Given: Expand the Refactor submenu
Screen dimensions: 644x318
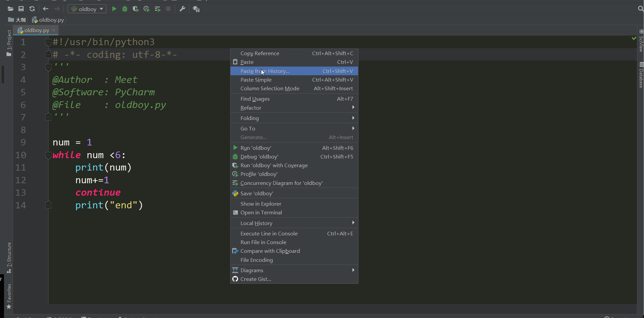Looking at the screenshot, I should (x=294, y=108).
